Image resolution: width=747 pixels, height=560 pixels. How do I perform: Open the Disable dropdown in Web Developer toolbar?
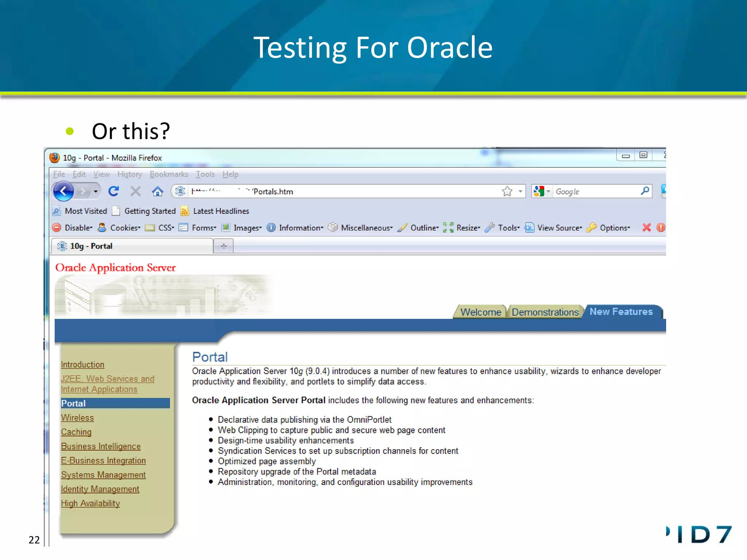click(72, 227)
